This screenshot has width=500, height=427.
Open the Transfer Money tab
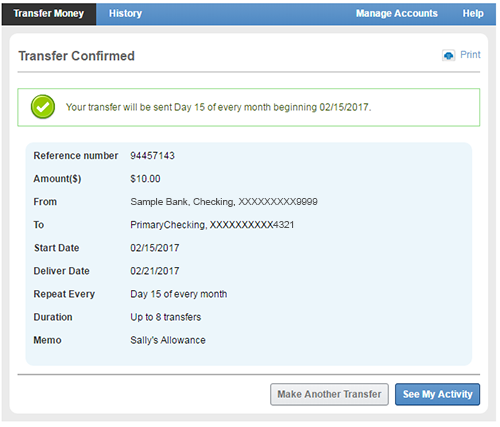pos(49,14)
